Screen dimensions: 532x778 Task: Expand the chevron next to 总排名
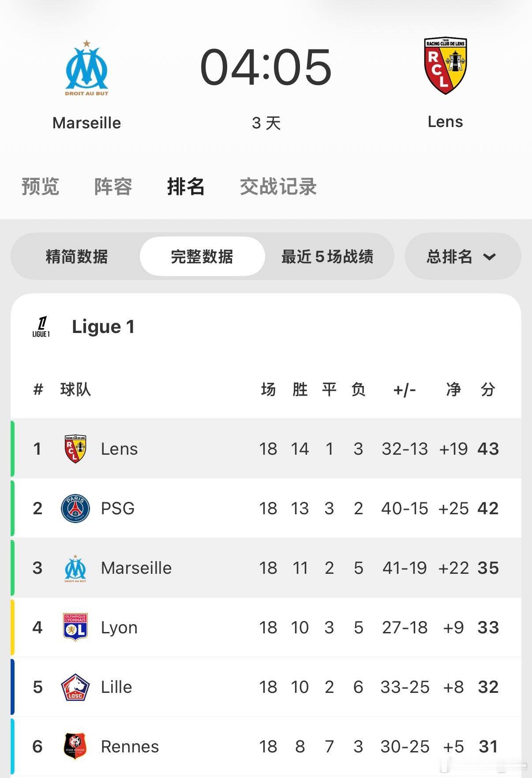[490, 257]
